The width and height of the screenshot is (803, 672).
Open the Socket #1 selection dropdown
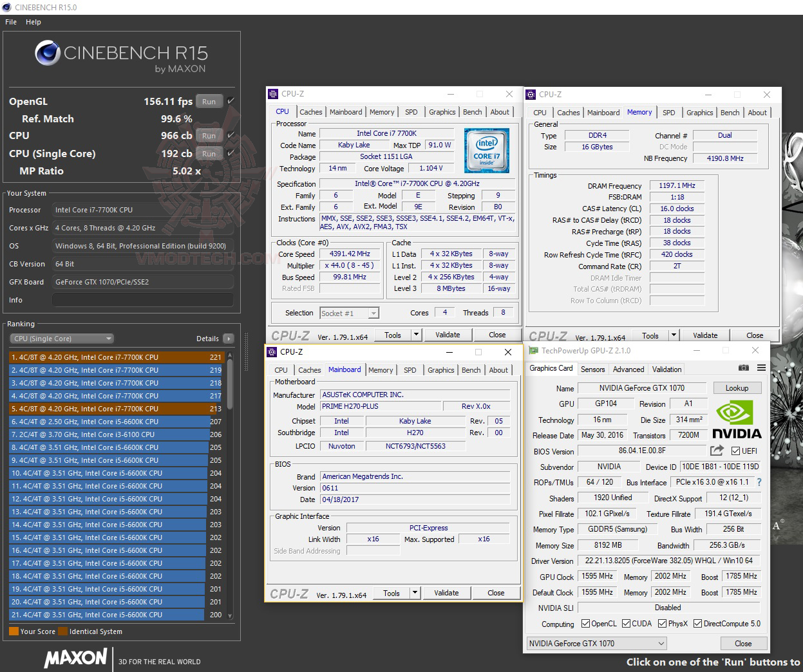[x=372, y=313]
